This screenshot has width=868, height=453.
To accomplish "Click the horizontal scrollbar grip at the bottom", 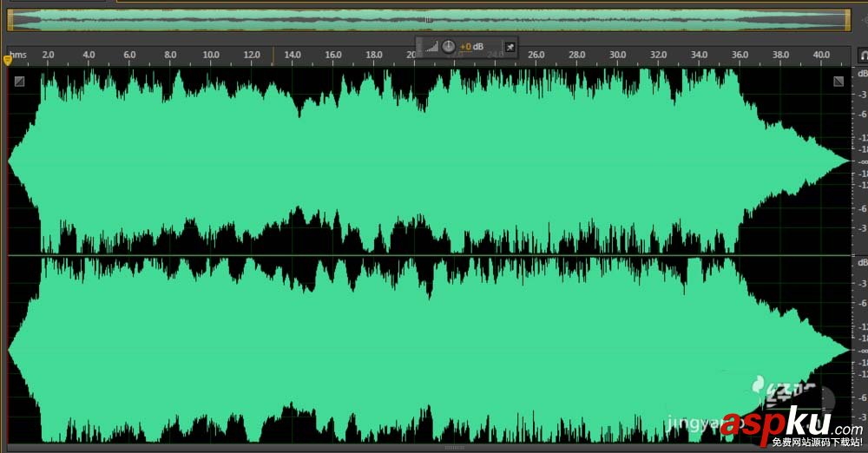I will click(x=455, y=448).
